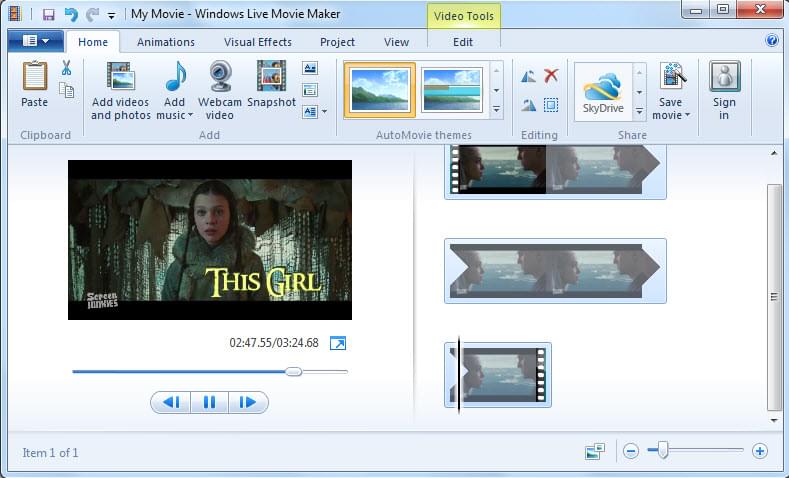
Task: Click the scissors Cut icon
Action: click(x=66, y=68)
